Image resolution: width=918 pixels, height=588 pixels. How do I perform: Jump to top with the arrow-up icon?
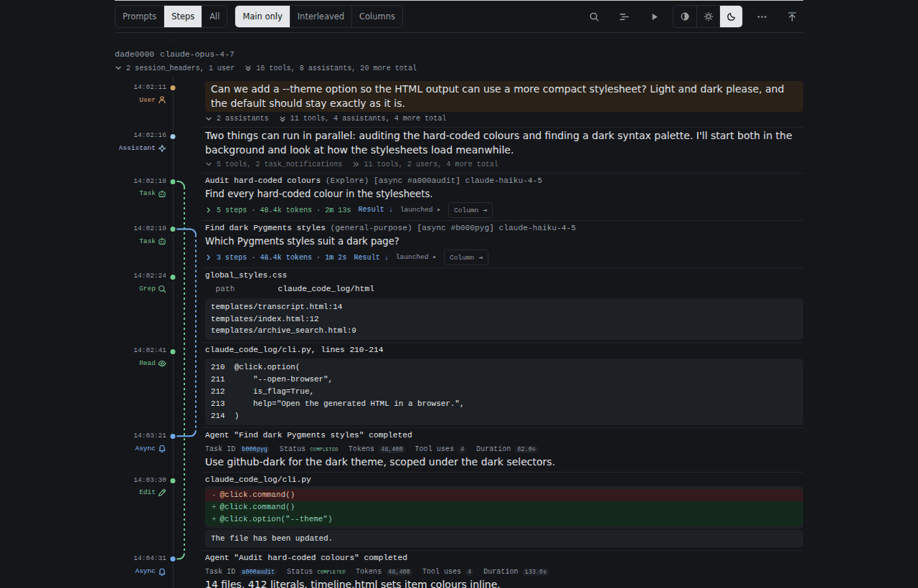(792, 16)
